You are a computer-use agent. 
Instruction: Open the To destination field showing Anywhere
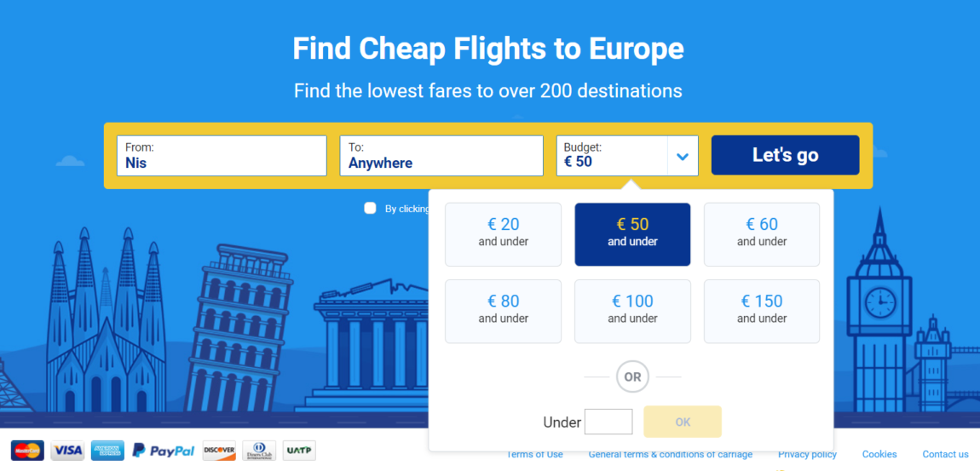click(x=441, y=156)
